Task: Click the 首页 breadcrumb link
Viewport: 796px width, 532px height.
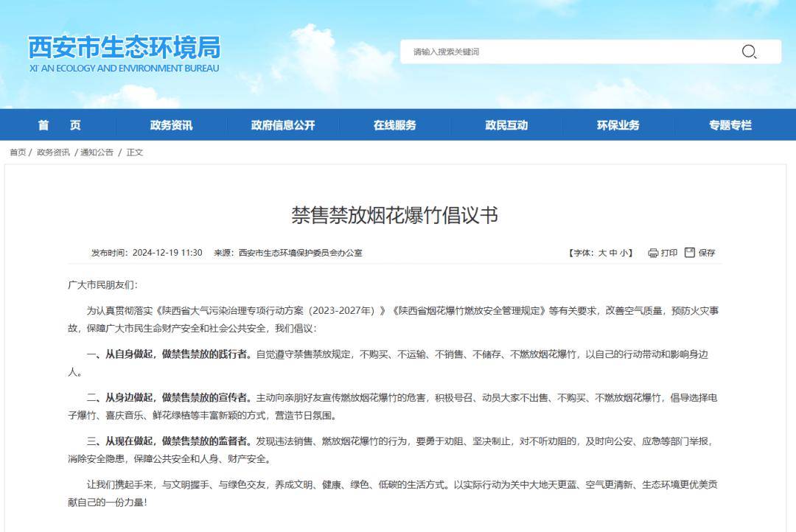Action: (x=18, y=153)
